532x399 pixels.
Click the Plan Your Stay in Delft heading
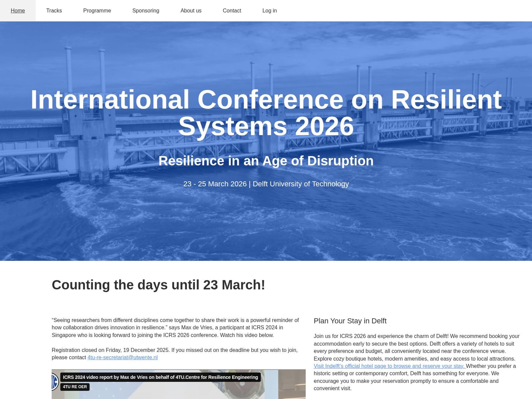coord(350,321)
